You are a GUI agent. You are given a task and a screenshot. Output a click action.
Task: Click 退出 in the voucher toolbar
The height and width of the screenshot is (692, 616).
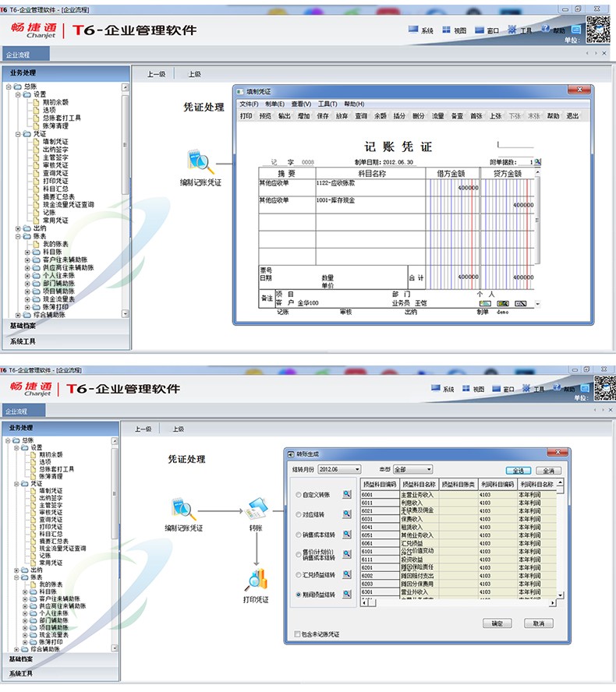(x=572, y=115)
